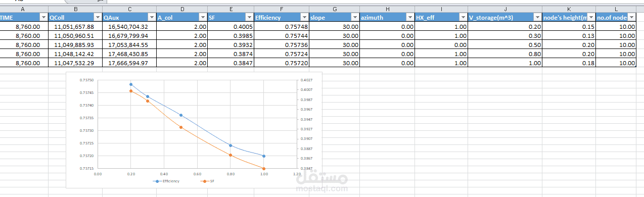Open the Efficiency column filter dropdown
644x197 pixels.
[x=304, y=17]
